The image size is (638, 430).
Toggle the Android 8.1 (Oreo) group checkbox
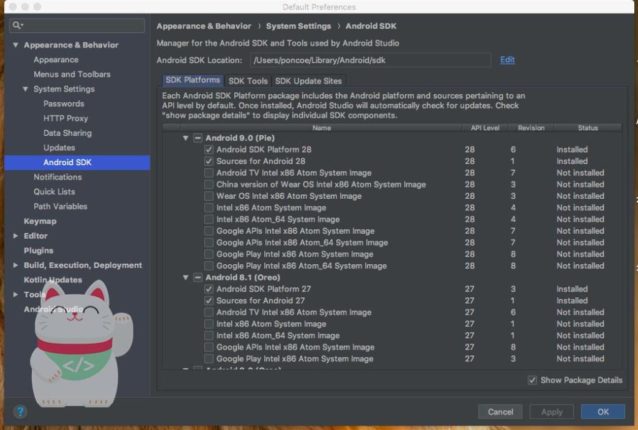coord(197,276)
